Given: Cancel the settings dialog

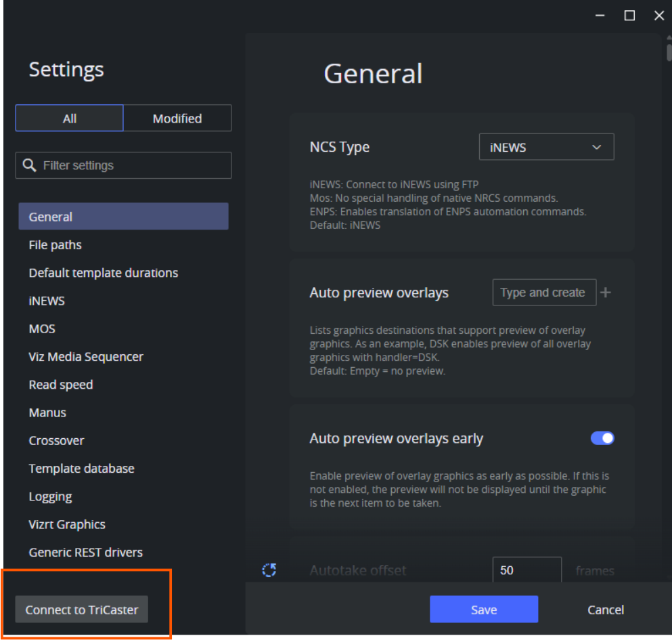Looking at the screenshot, I should coord(605,610).
